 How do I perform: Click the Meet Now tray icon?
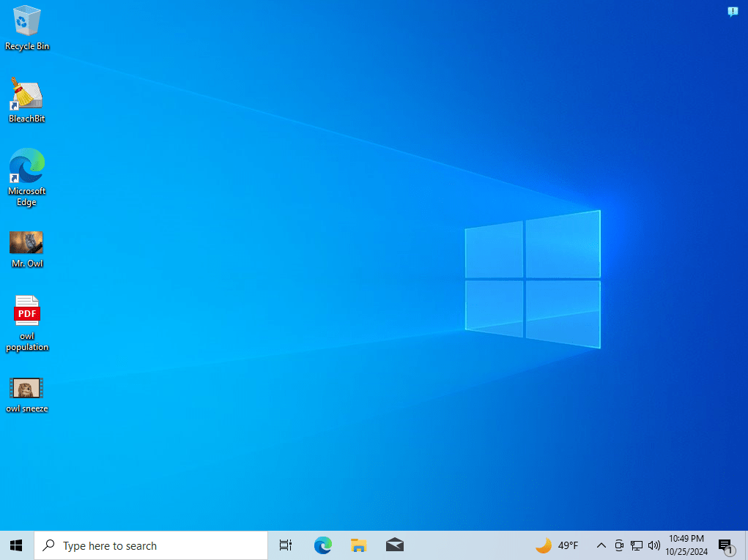pos(619,545)
